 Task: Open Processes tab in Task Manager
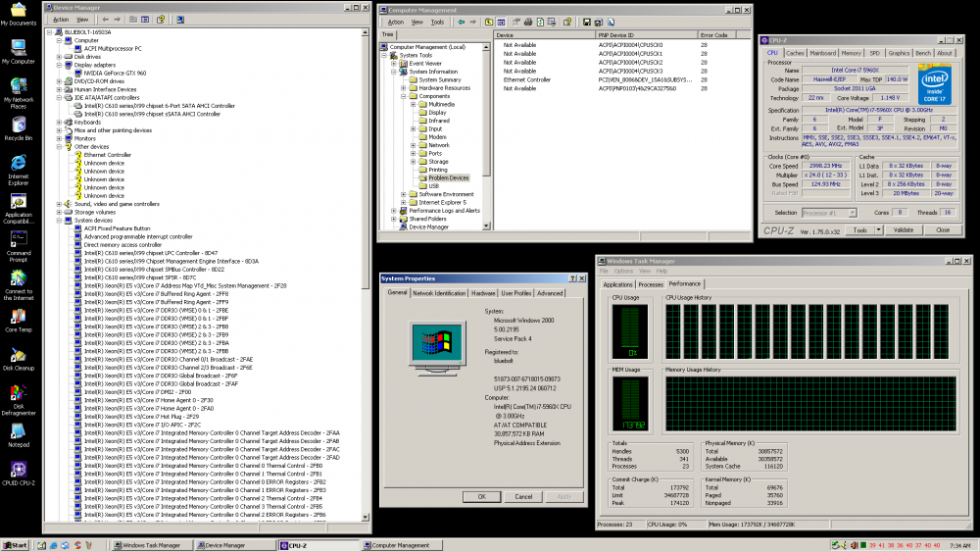click(651, 284)
